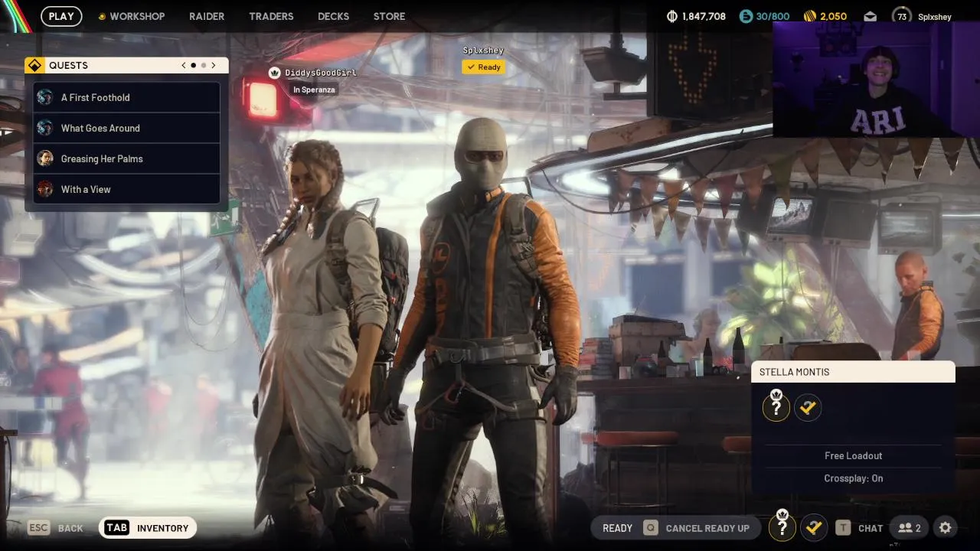Go to next quests page arrow
This screenshot has height=551, width=980.
214,65
